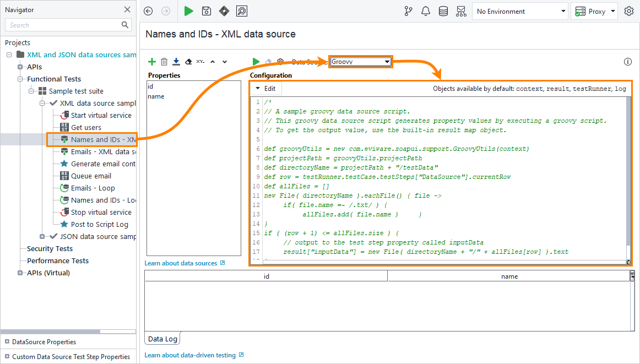Clear property values with the eraser icon

pos(188,62)
